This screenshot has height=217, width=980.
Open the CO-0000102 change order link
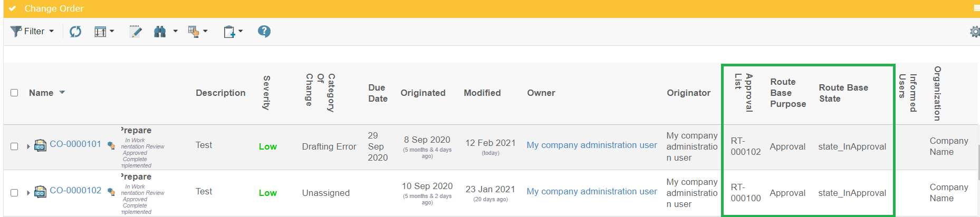click(x=75, y=191)
